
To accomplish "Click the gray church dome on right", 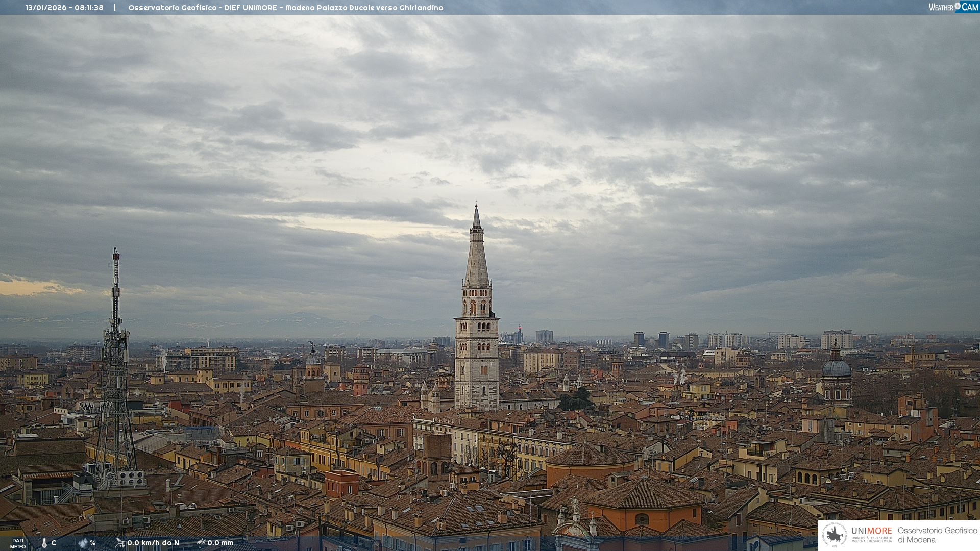I will [837, 368].
